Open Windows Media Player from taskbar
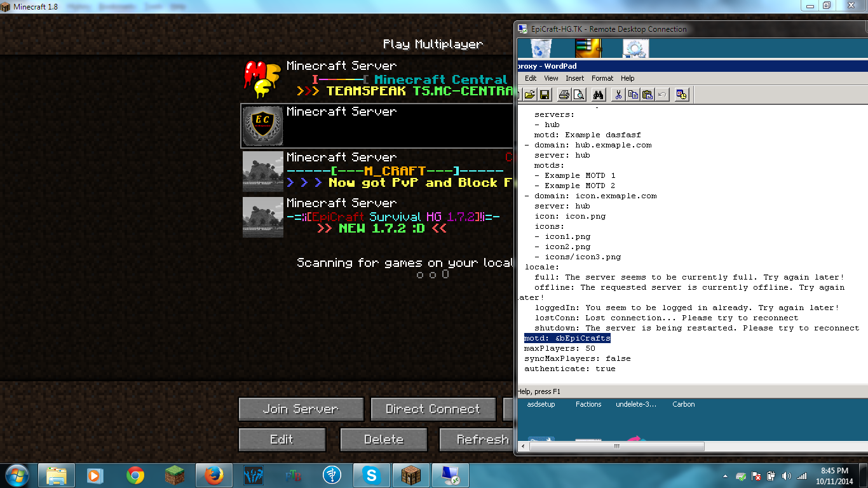868x488 pixels. (x=95, y=475)
